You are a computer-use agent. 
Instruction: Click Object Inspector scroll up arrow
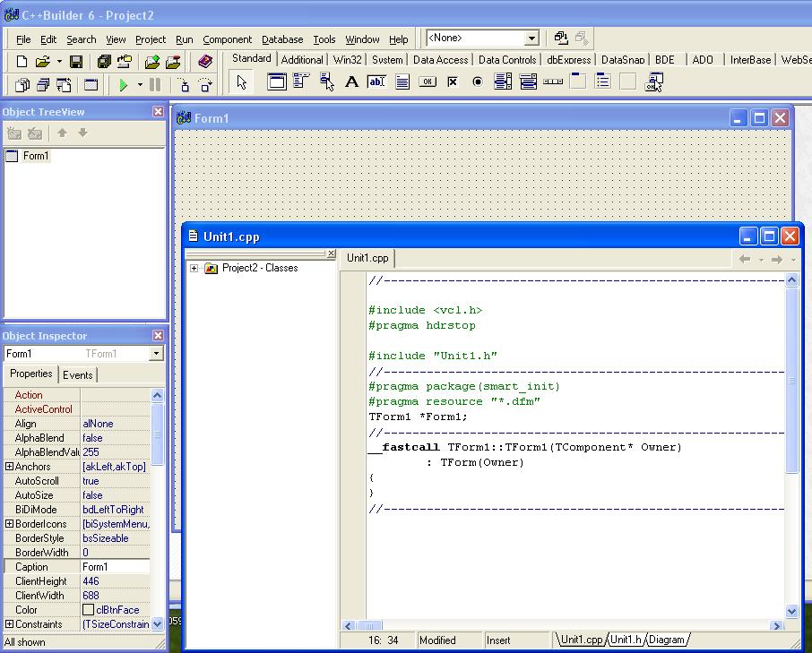158,395
